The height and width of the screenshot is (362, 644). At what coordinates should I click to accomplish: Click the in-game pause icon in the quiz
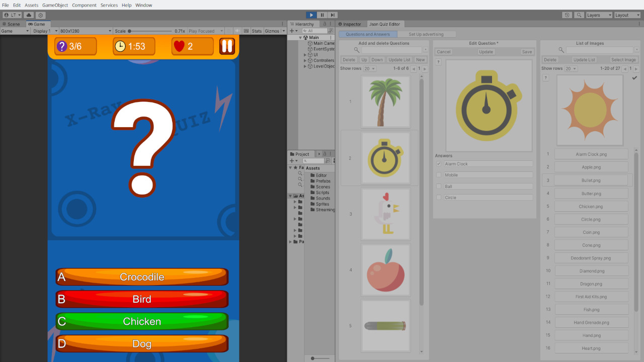(x=226, y=46)
